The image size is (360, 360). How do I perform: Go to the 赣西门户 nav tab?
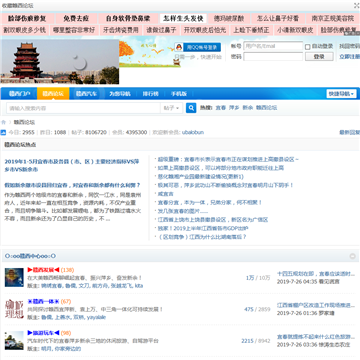coord(19,94)
